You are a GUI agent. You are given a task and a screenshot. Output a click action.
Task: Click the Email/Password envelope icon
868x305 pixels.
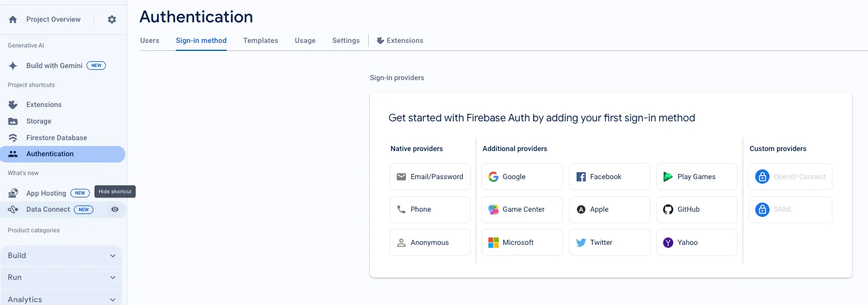tap(401, 177)
